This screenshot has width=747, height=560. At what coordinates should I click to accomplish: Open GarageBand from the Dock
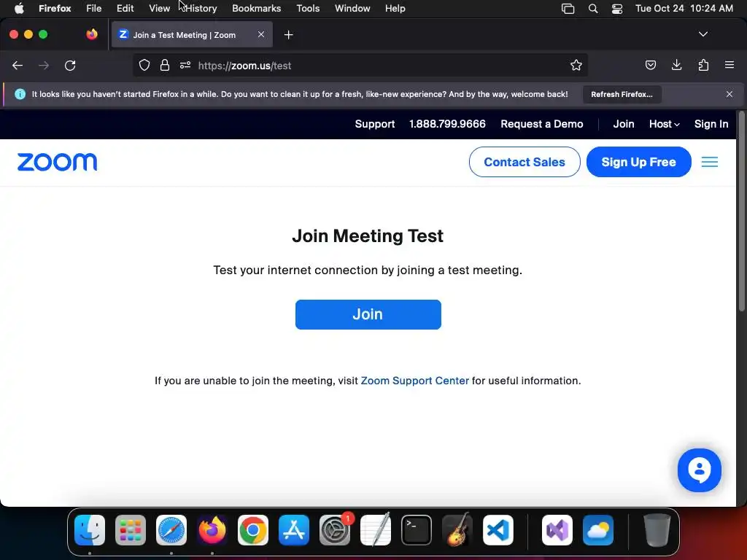pos(457,530)
